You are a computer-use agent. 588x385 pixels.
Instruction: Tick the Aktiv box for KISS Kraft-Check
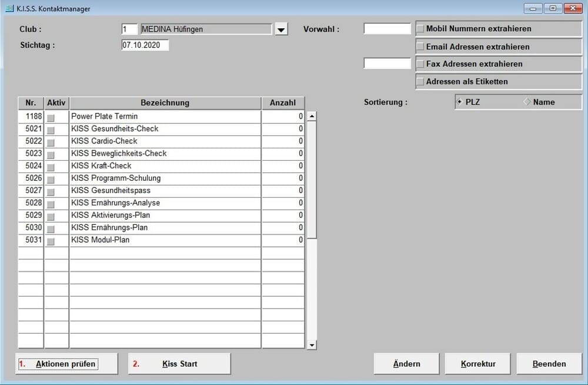tap(51, 167)
